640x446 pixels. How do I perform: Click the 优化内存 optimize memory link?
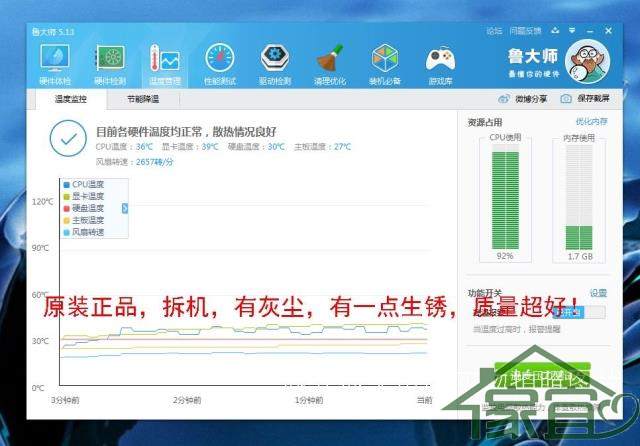[x=591, y=121]
